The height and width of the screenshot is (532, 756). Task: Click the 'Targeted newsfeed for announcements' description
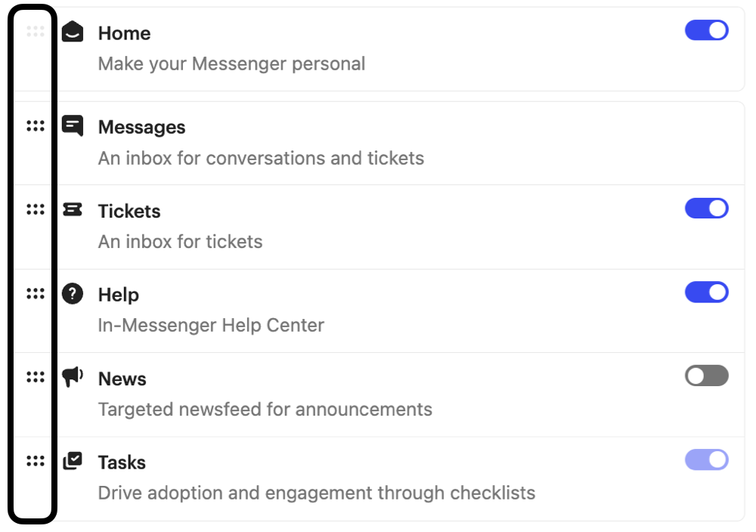265,410
